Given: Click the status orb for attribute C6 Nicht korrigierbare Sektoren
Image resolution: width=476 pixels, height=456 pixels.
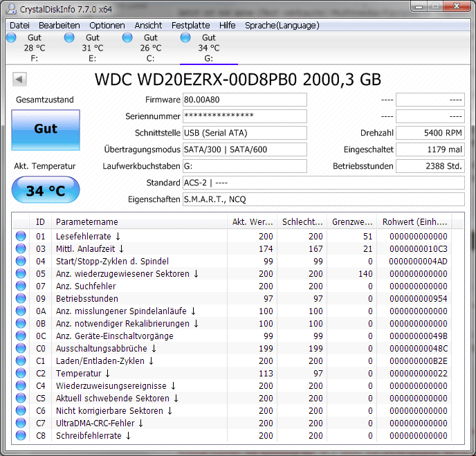Looking at the screenshot, I should [21, 410].
